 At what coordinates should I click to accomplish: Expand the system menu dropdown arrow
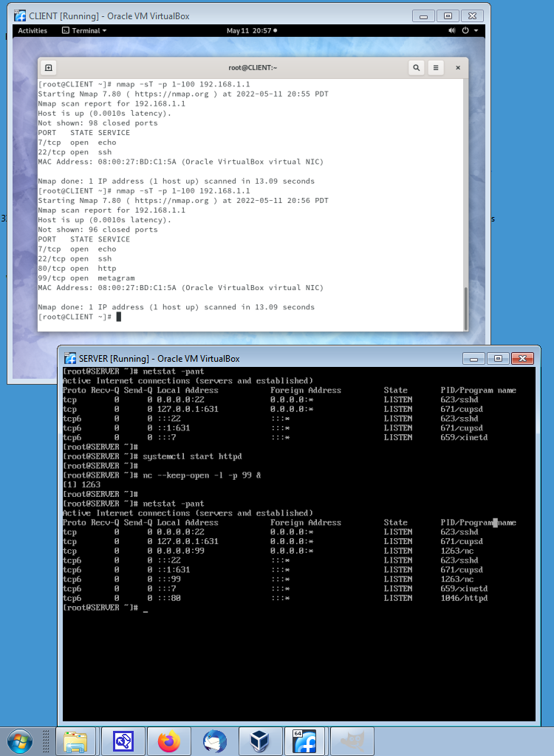point(476,31)
